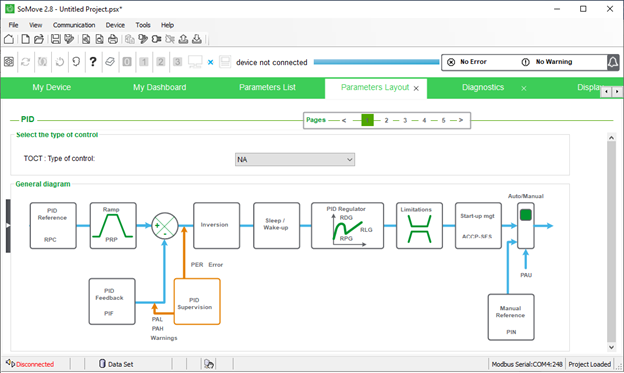Create a new project file
Image resolution: width=624 pixels, height=373 pixels.
pos(25,39)
